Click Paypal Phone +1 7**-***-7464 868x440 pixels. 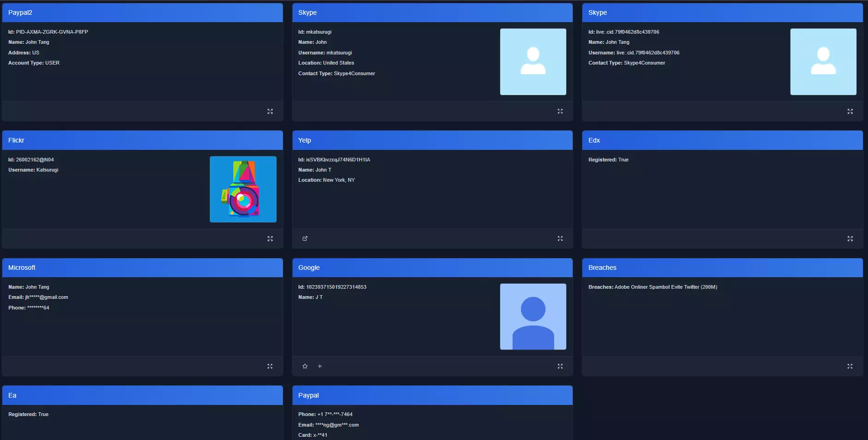(325, 414)
